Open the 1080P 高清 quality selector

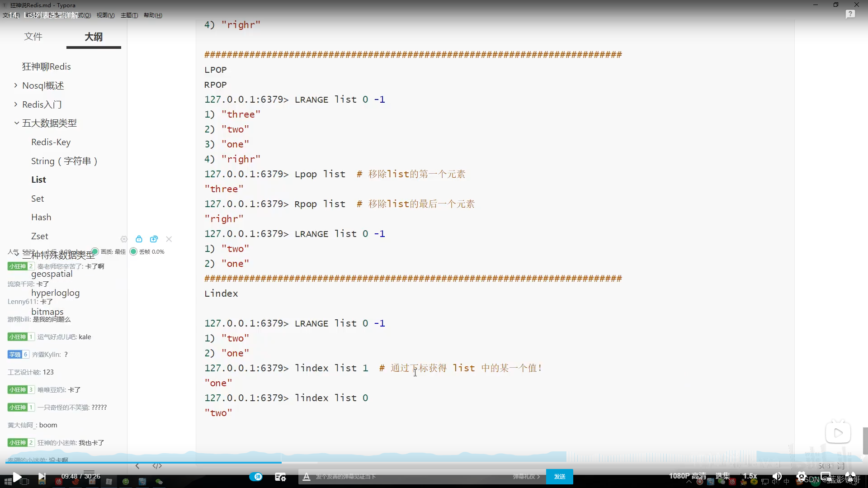click(688, 476)
